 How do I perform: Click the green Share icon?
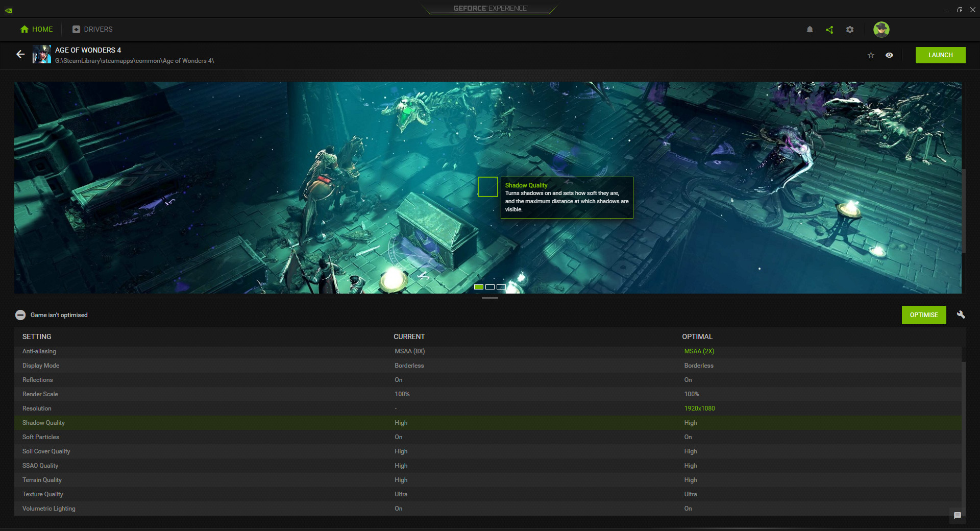coord(829,29)
